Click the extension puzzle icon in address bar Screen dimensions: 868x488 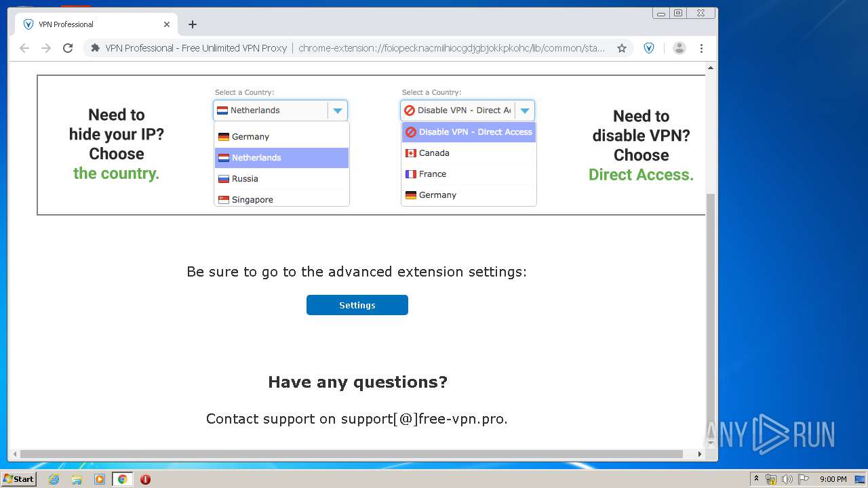pyautogui.click(x=95, y=48)
